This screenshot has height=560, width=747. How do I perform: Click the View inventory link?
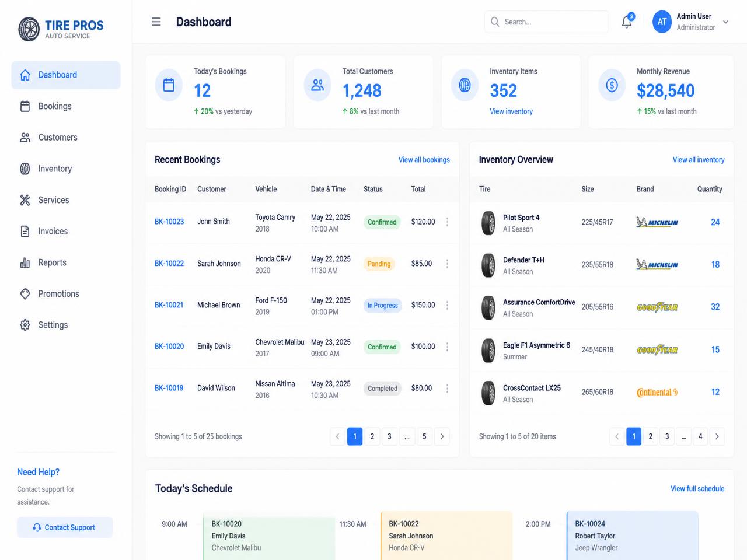[x=511, y=111]
